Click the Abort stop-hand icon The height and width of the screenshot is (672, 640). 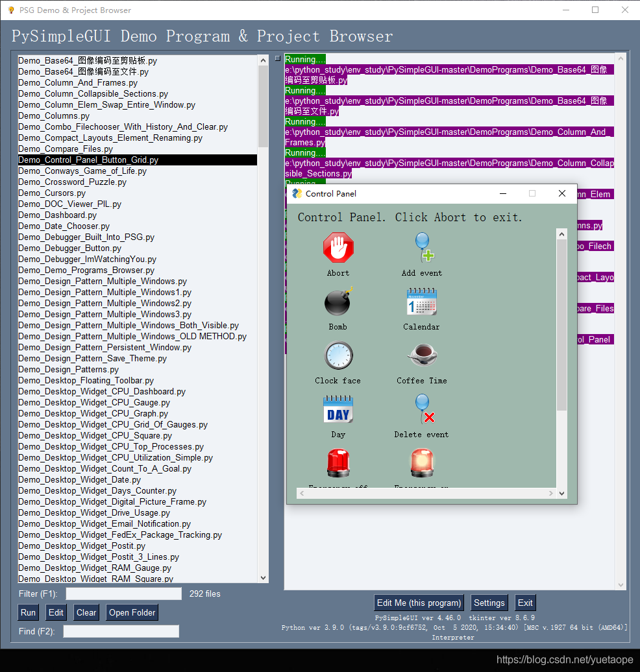338,248
